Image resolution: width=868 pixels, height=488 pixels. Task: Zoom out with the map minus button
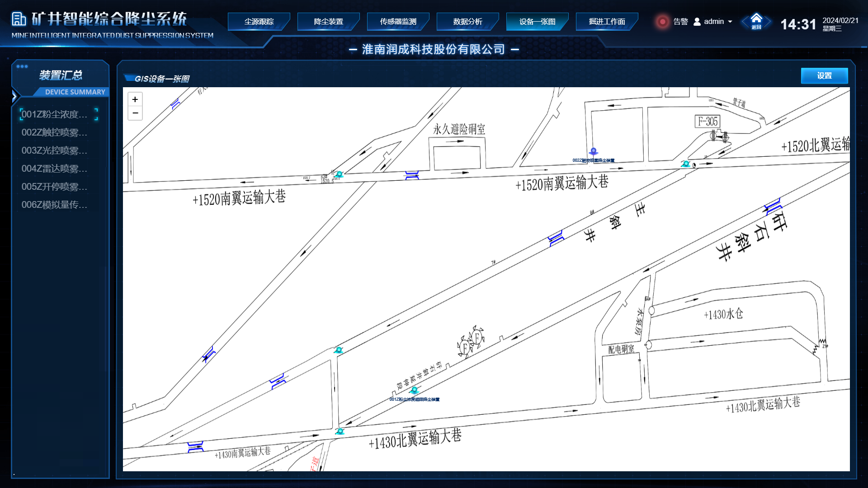click(x=135, y=113)
